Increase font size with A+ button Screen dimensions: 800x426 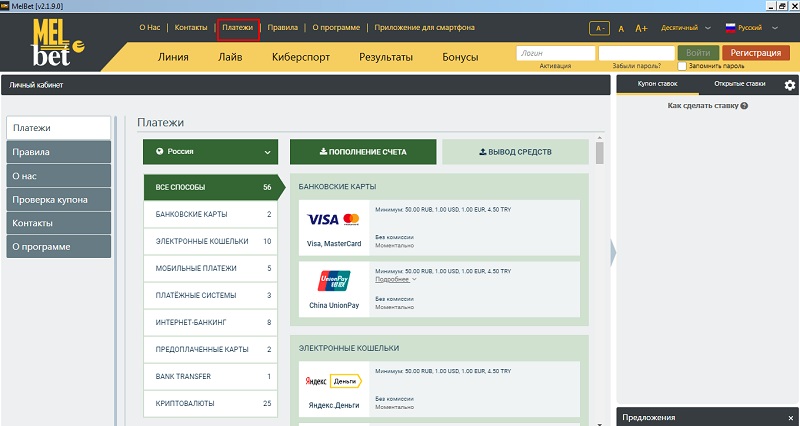point(641,29)
